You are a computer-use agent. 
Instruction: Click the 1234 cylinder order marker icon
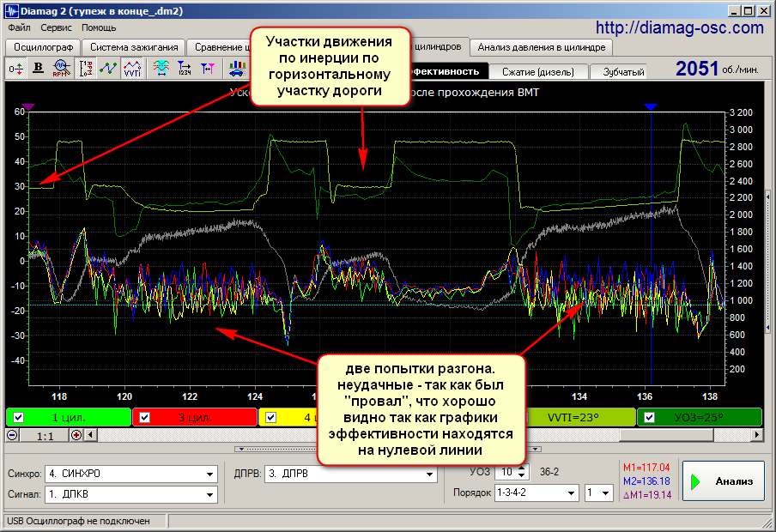click(x=184, y=69)
